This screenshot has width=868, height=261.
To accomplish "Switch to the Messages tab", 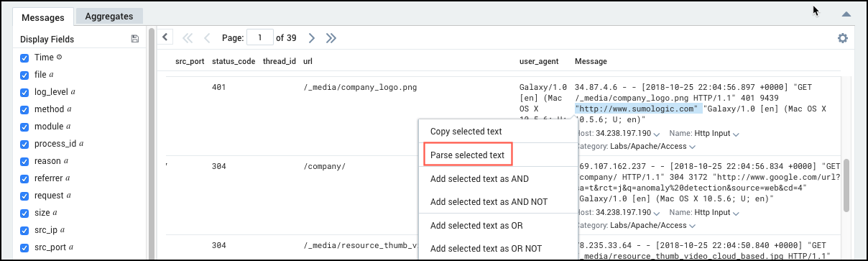I will (43, 17).
